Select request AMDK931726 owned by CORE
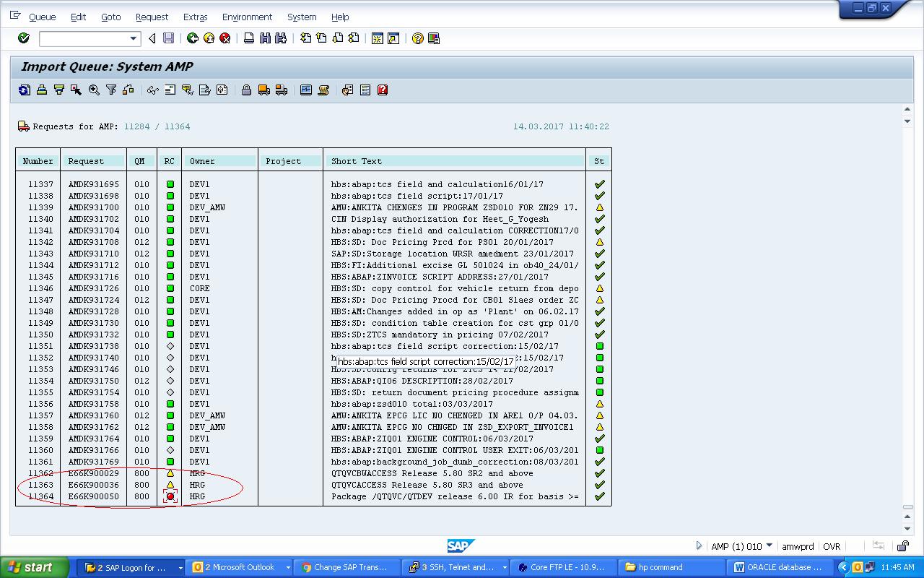 94,288
